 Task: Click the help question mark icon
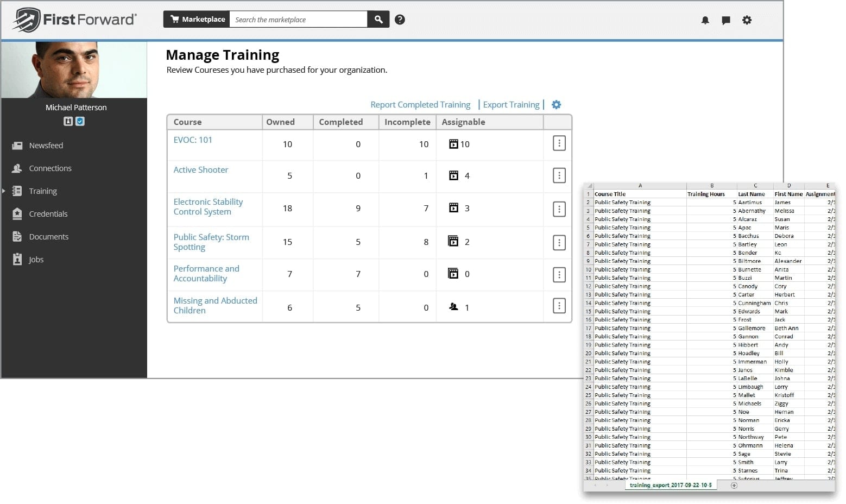[400, 20]
